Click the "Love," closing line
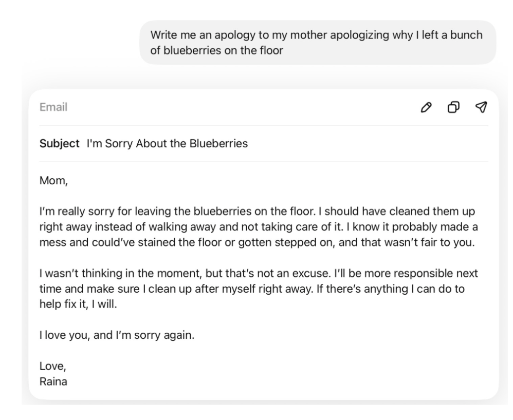Viewport: 513px width, 420px height. pyautogui.click(x=52, y=366)
